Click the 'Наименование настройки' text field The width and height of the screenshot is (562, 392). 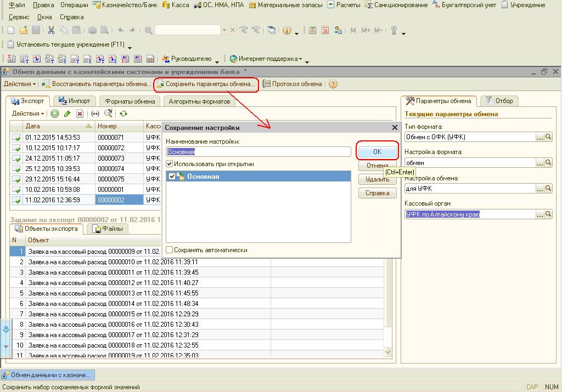tap(258, 152)
